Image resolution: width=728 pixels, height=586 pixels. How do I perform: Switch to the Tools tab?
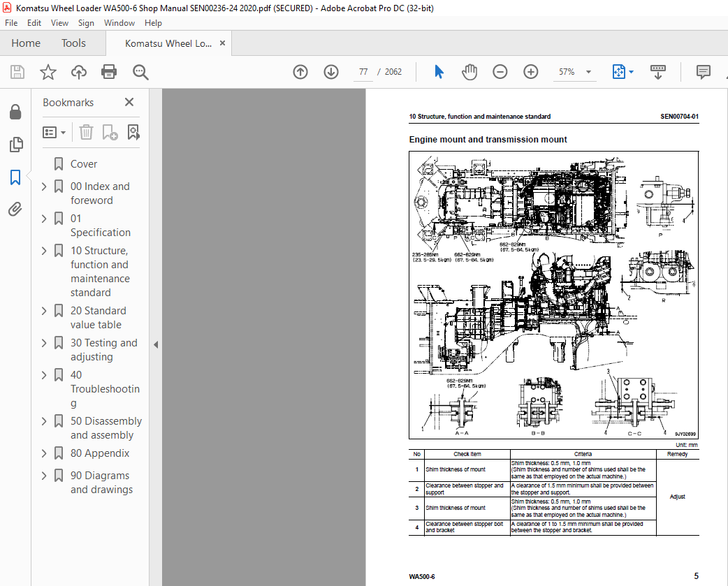(x=73, y=43)
